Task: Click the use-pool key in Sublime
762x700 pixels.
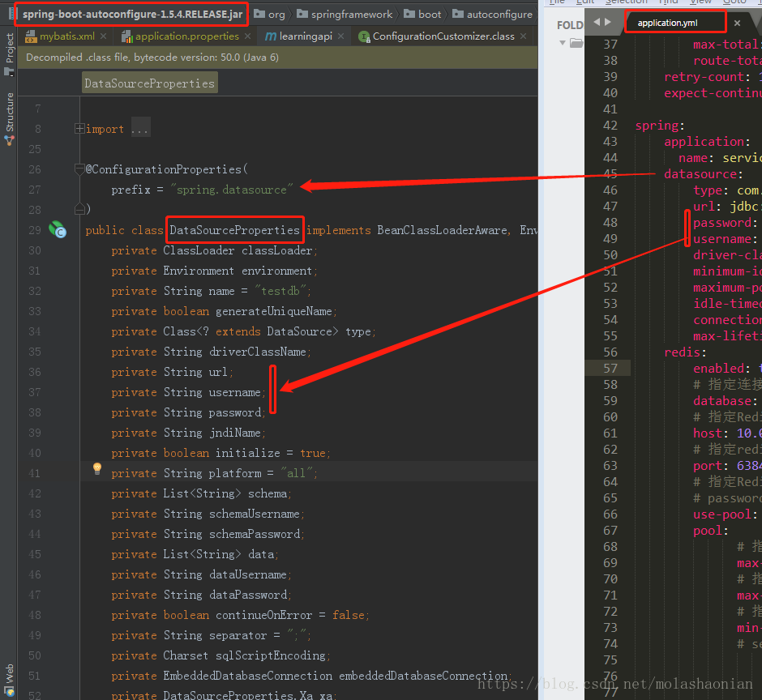Action: [x=721, y=514]
